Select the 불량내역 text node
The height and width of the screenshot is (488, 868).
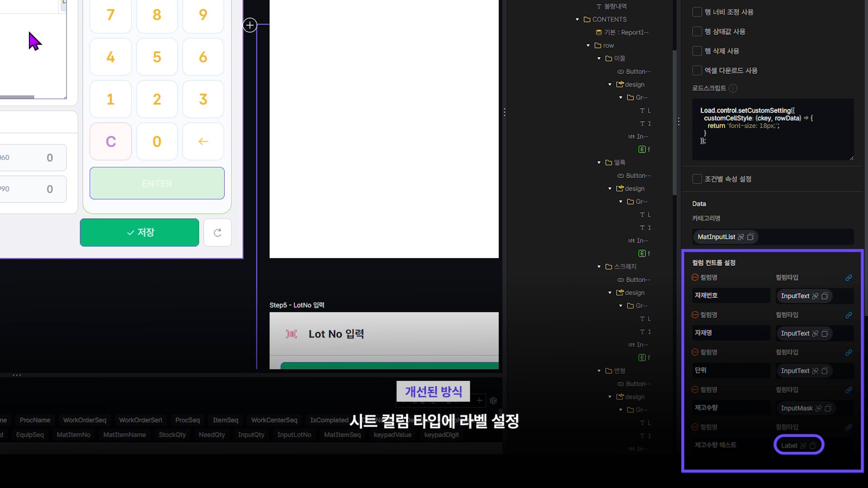pos(612,6)
